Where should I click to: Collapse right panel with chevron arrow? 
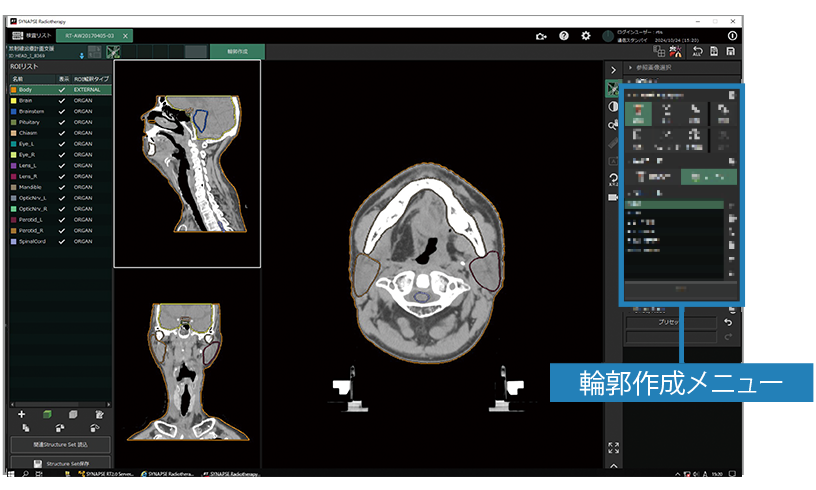click(613, 70)
